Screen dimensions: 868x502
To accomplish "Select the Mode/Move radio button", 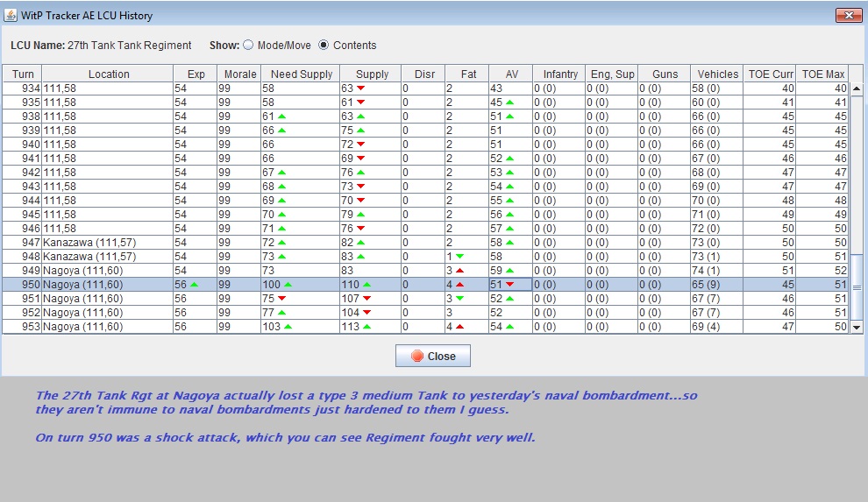I will point(248,46).
